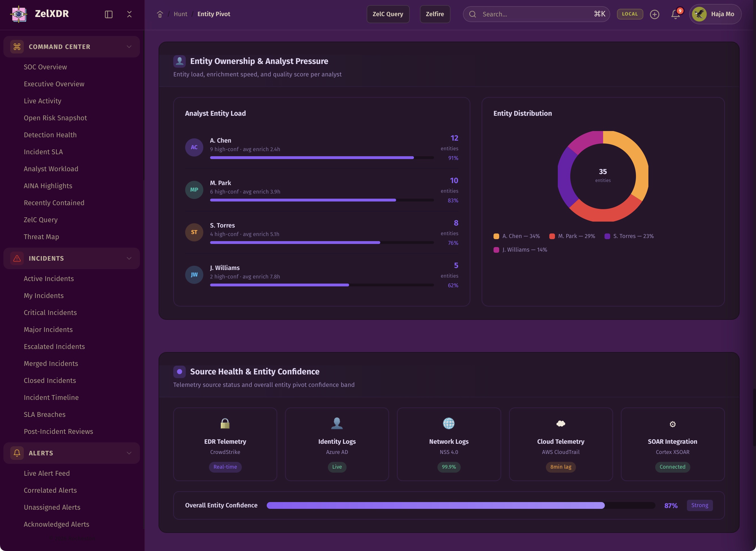Click the Alerts bell icon in sidebar
Image resolution: width=756 pixels, height=551 pixels.
[17, 453]
